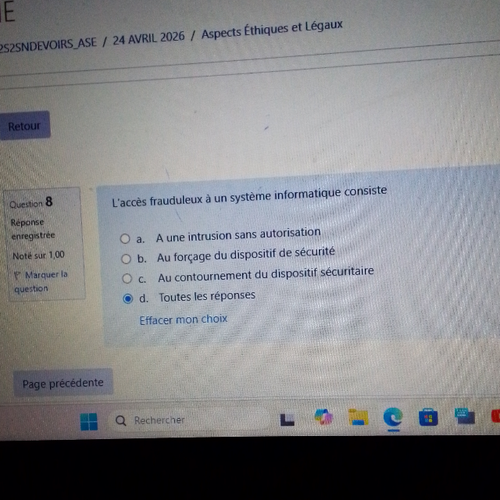
Task: Select answer a. A une intrusion sans autorisation
Action: tap(125, 239)
